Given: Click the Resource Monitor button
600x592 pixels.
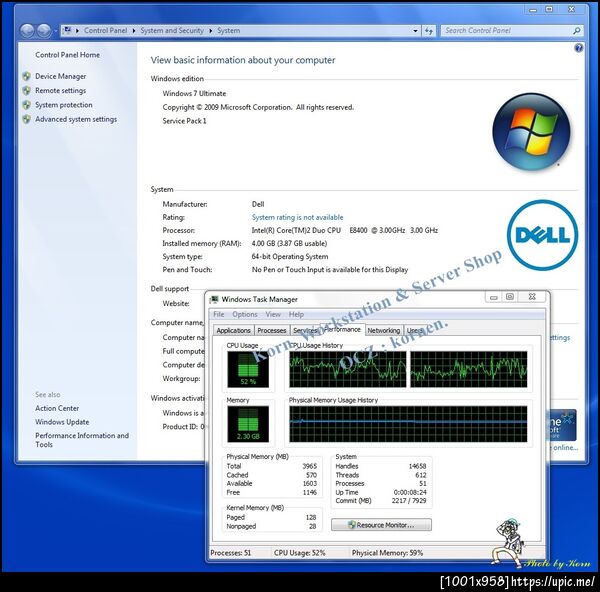Looking at the screenshot, I should 381,525.
